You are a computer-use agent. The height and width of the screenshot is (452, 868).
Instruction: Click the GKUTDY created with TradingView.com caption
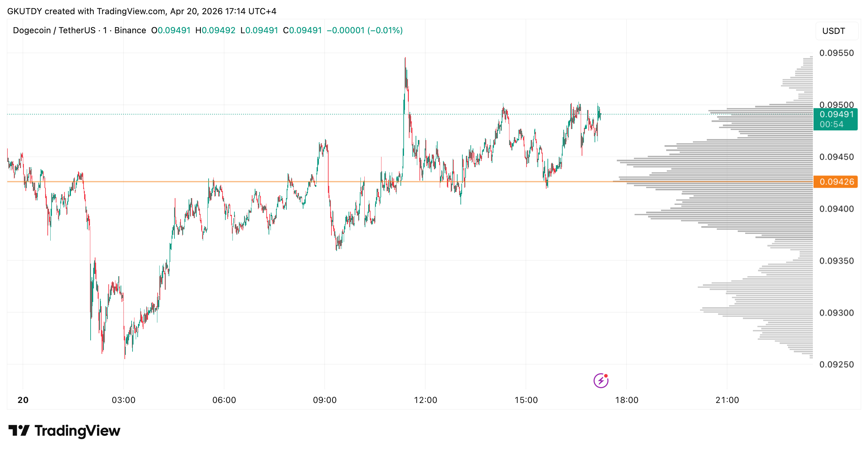(x=142, y=11)
